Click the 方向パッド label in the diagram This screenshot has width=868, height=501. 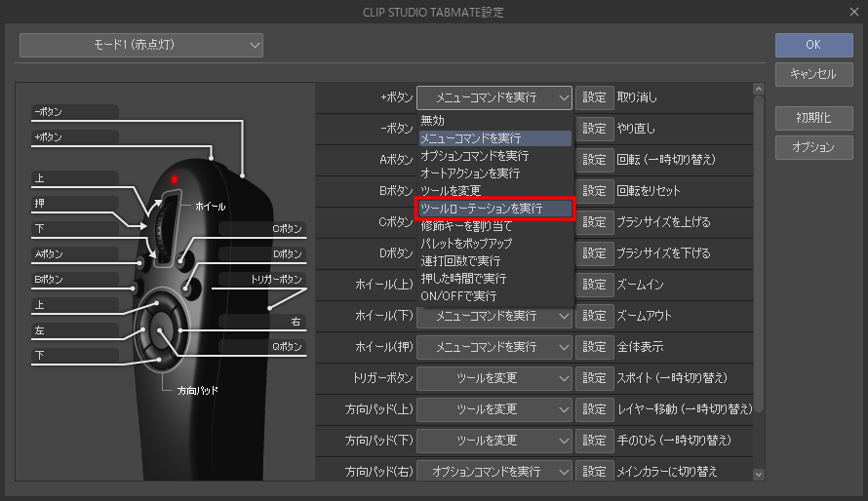tap(198, 391)
